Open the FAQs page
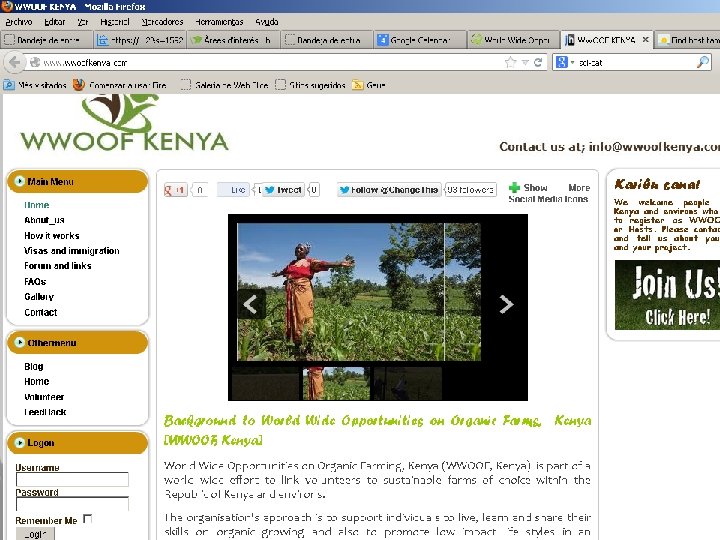The width and height of the screenshot is (720, 540). [35, 281]
